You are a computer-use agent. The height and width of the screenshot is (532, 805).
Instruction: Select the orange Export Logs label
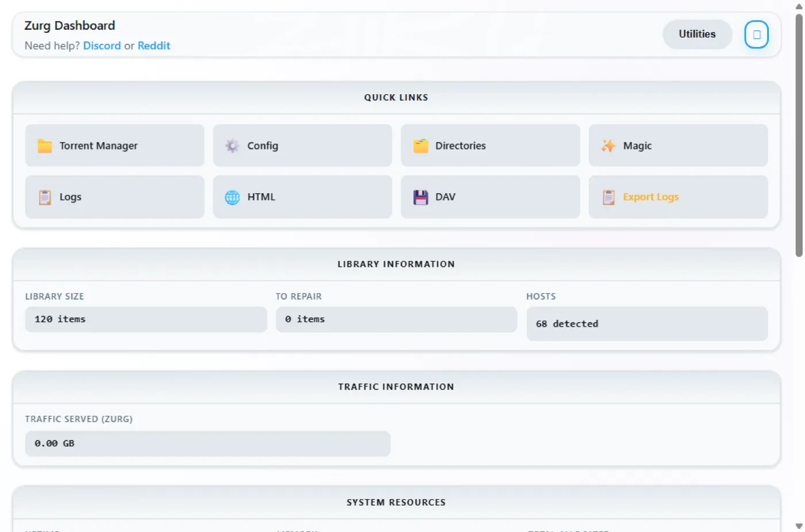651,197
